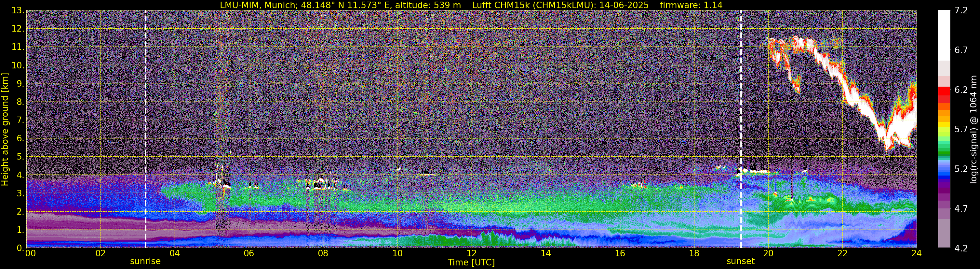Click the height axis tick label '1.'
Screen dimensions: 980x269
click(x=20, y=230)
